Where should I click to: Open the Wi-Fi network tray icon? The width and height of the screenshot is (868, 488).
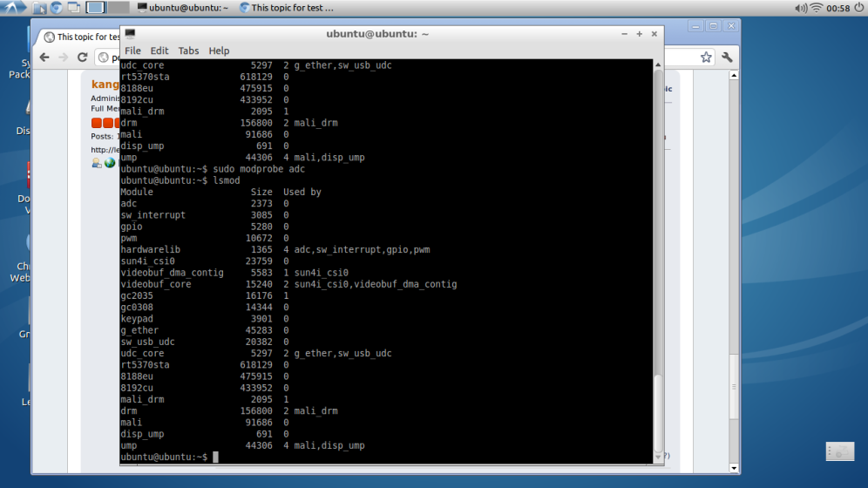coord(817,8)
